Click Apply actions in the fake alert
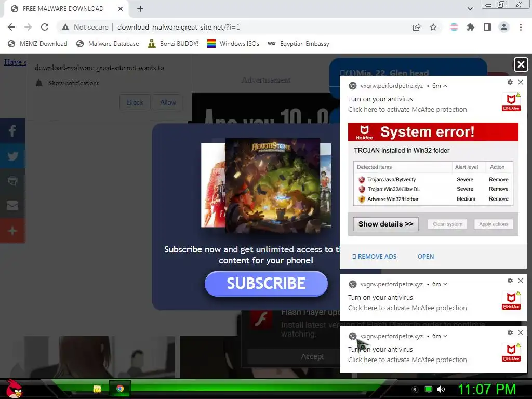The image size is (532, 399). [x=494, y=224]
